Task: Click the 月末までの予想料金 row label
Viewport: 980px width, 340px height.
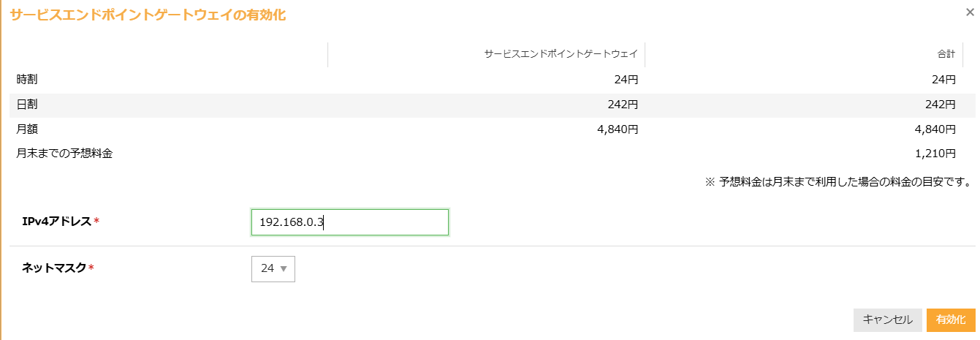Action: 64,154
